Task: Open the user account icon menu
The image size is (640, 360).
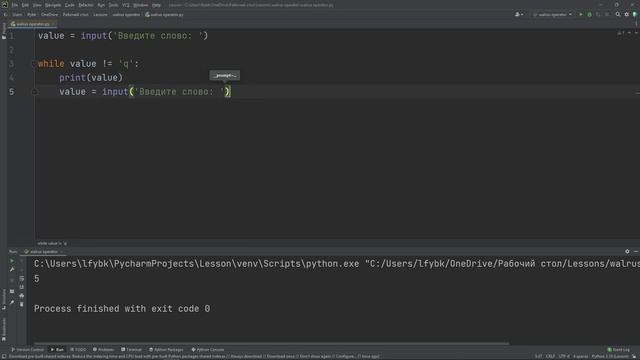Action: [519, 14]
